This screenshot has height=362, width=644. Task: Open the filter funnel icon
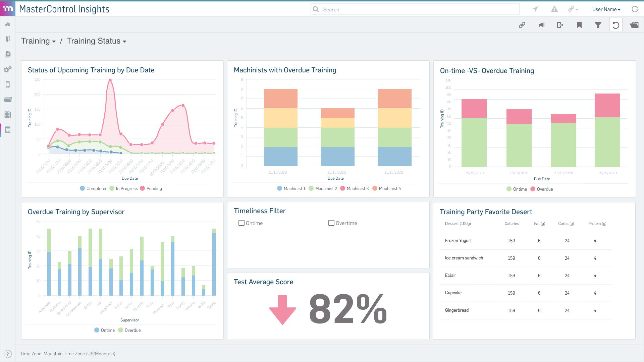[598, 25]
